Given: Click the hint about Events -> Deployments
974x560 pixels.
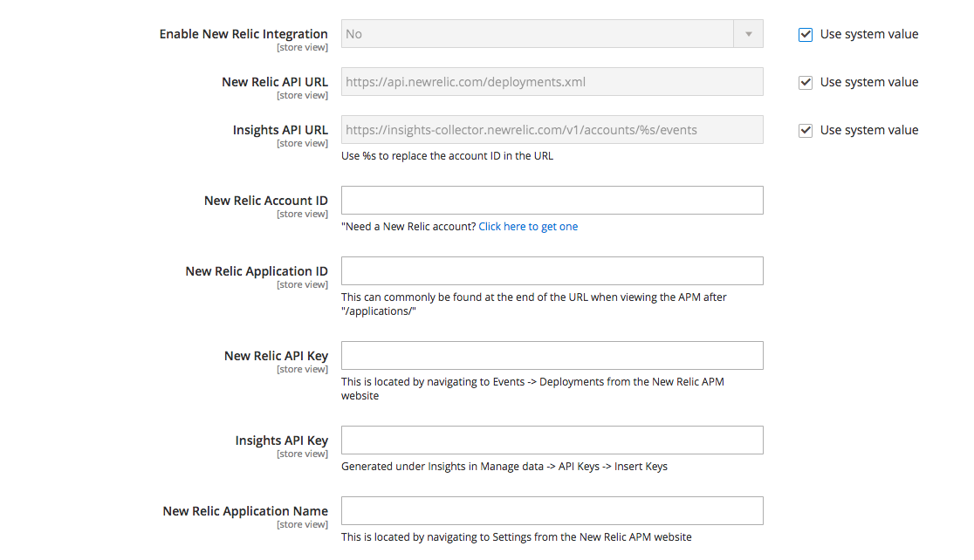Looking at the screenshot, I should tap(532, 389).
